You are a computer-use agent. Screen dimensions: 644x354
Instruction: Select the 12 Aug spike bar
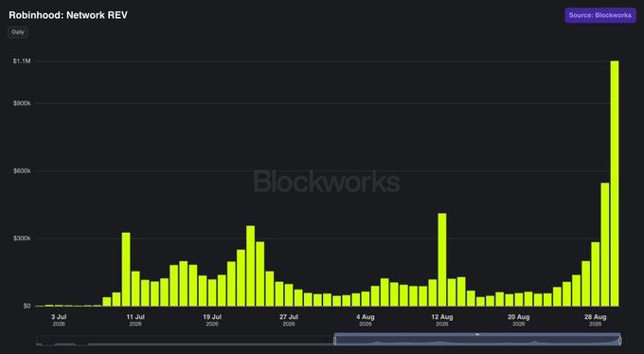[x=442, y=259]
